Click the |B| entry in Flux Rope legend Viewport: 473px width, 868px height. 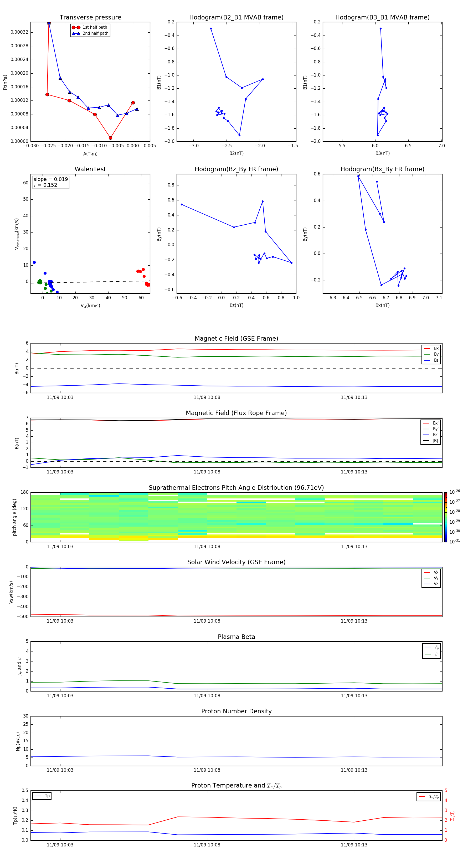tap(431, 441)
